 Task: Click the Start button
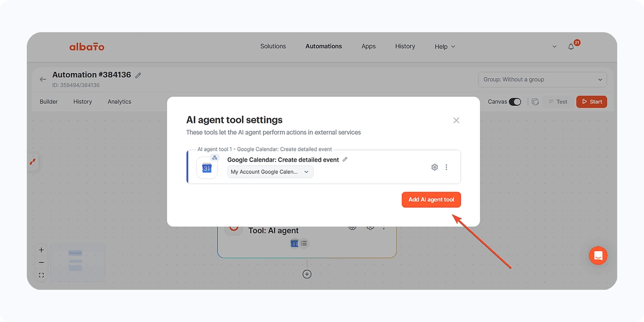click(x=591, y=101)
